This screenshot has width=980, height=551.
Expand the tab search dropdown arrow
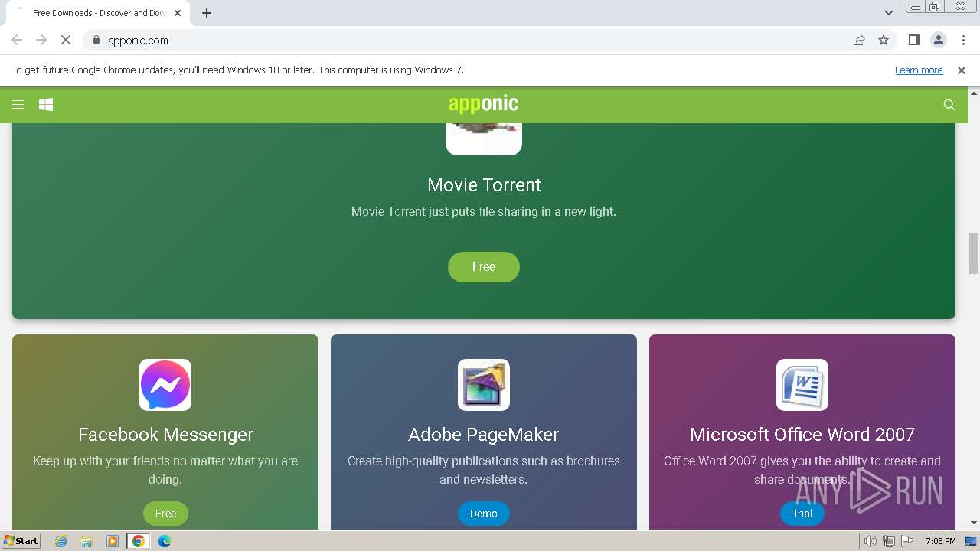[x=889, y=13]
